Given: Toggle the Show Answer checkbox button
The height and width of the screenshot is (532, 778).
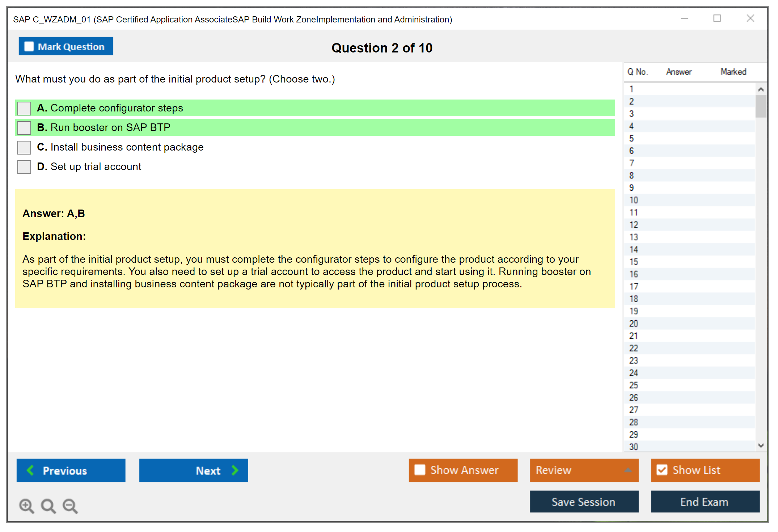Looking at the screenshot, I should pos(420,470).
